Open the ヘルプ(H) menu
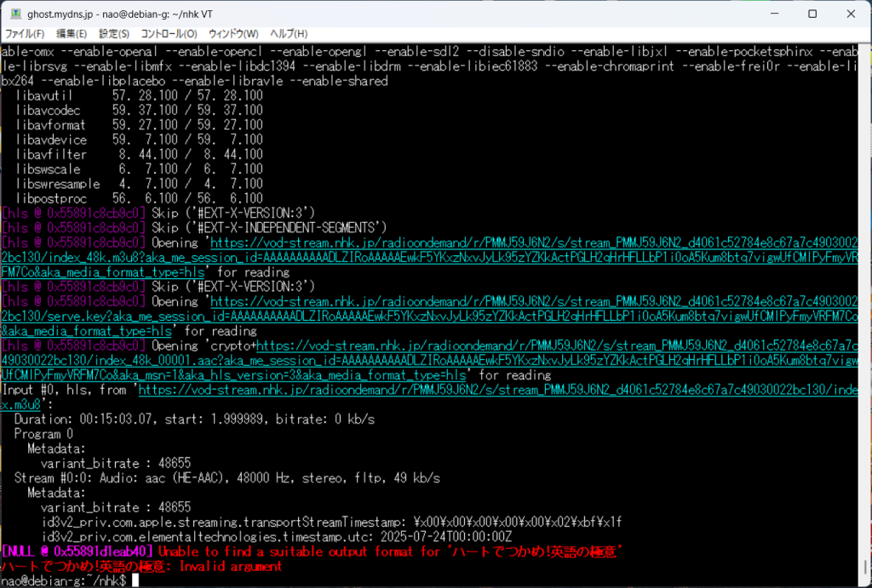This screenshot has height=588, width=872. tap(289, 34)
